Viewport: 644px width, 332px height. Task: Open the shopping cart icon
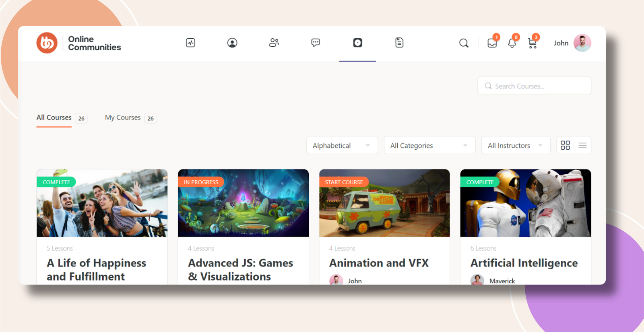click(x=532, y=43)
